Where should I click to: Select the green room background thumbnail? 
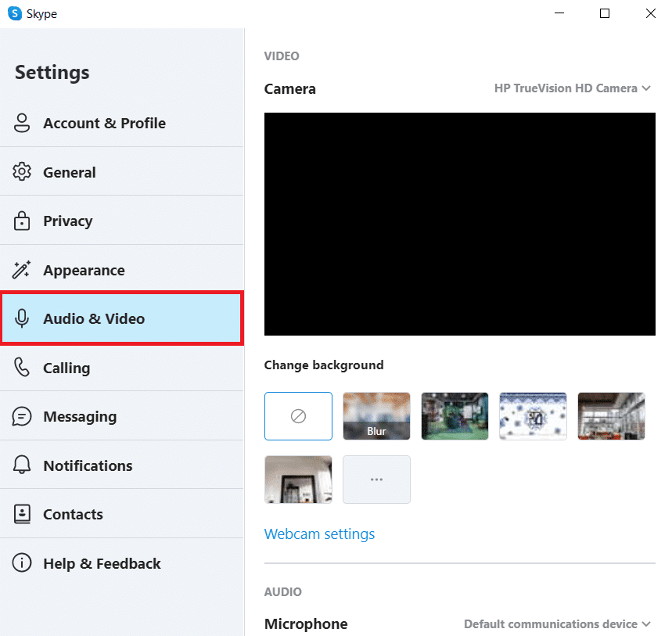(x=455, y=416)
